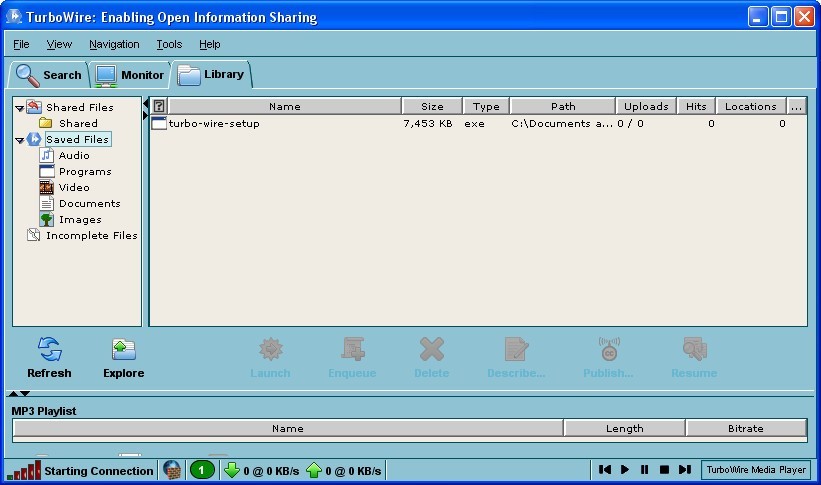The image size is (821, 485).
Task: Collapse the Saved Files tree node
Action: [x=19, y=140]
